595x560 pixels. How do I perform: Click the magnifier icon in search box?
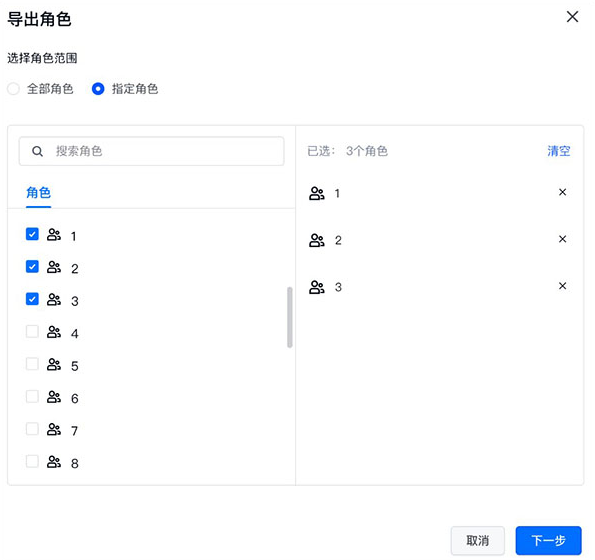click(37, 151)
